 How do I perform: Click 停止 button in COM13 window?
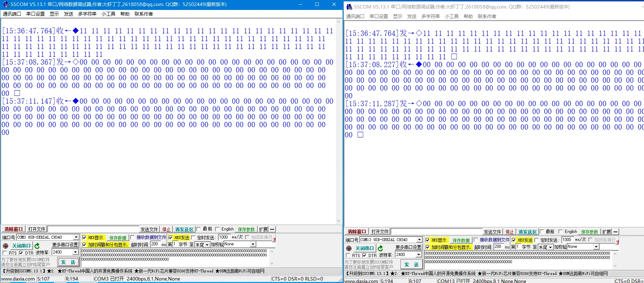[x=510, y=232]
